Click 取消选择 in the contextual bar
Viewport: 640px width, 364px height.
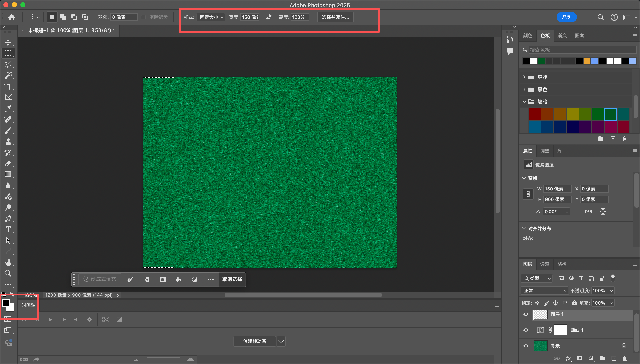(x=232, y=279)
